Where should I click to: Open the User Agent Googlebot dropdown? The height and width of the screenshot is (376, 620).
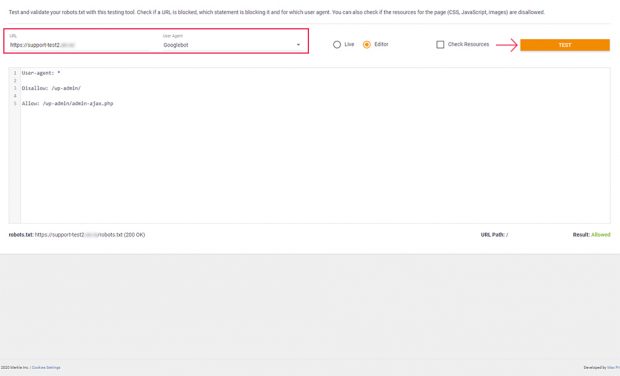pos(232,45)
